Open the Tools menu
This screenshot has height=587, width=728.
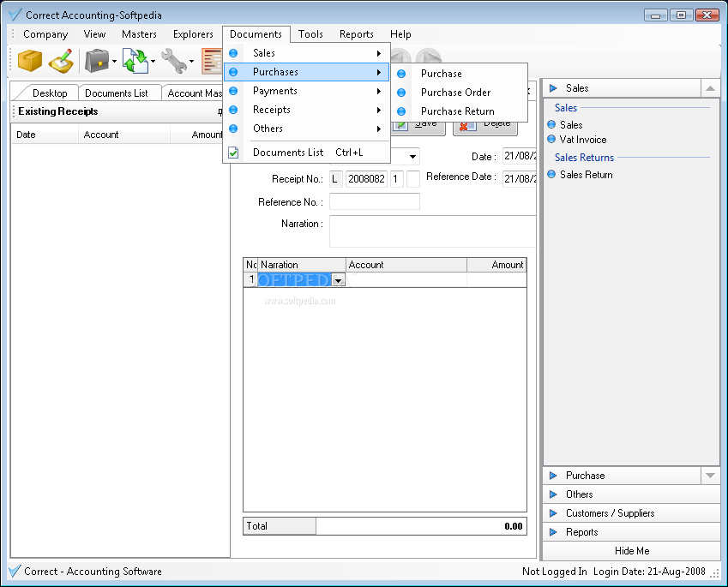pyautogui.click(x=310, y=34)
